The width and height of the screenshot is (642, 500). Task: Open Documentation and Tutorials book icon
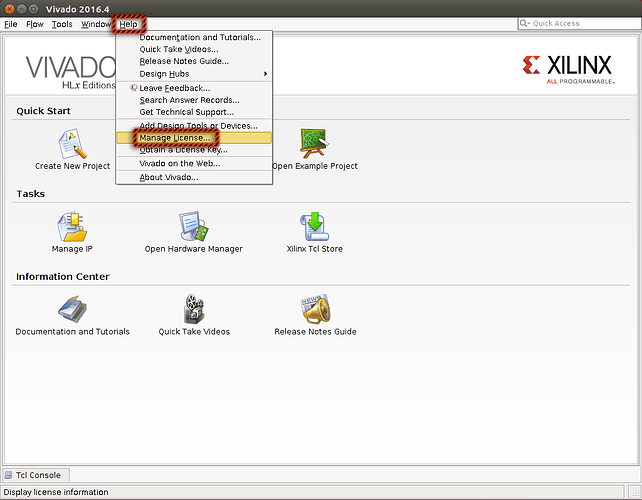72,309
